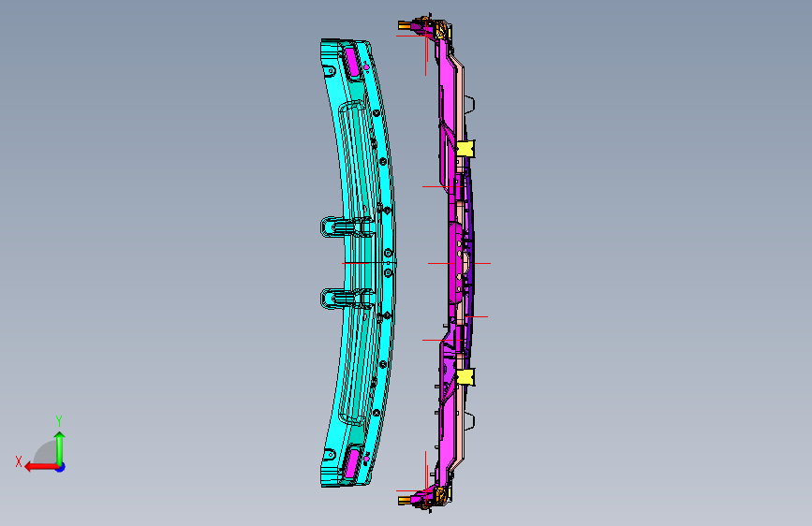Pick the orange bolt at bottom of bracket
The image size is (812, 526).
[x=406, y=500]
